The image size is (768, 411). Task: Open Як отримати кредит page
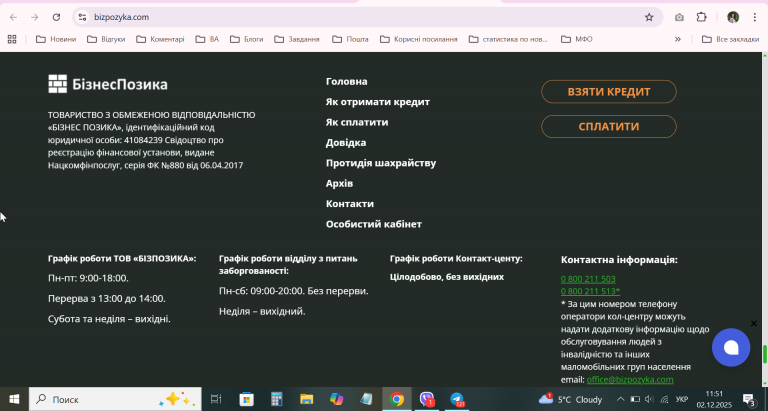pos(378,102)
